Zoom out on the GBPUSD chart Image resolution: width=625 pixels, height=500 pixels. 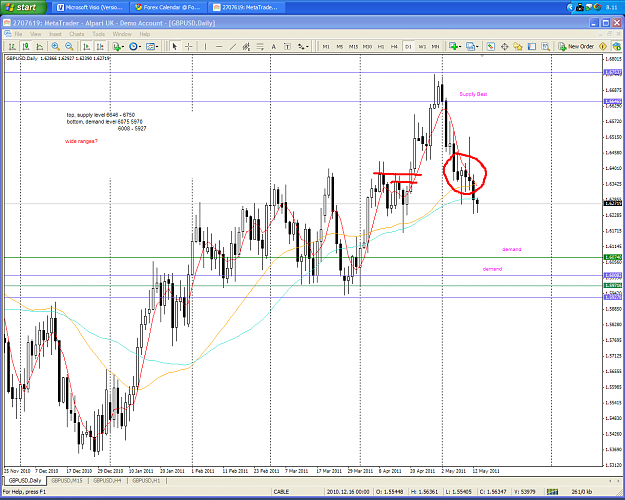(x=69, y=47)
